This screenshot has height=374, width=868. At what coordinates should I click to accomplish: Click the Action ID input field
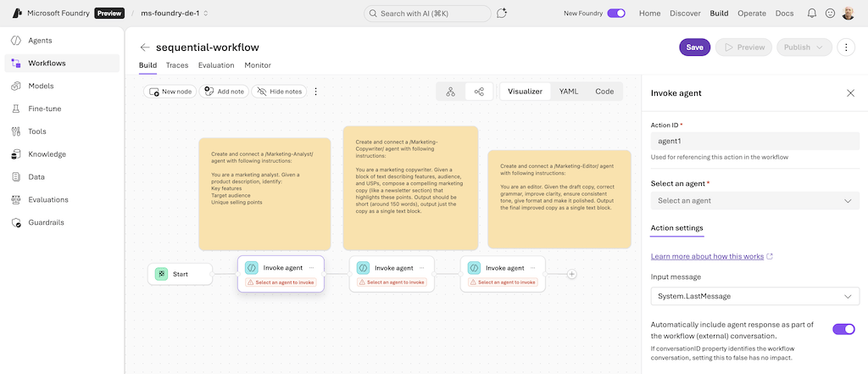(x=754, y=142)
